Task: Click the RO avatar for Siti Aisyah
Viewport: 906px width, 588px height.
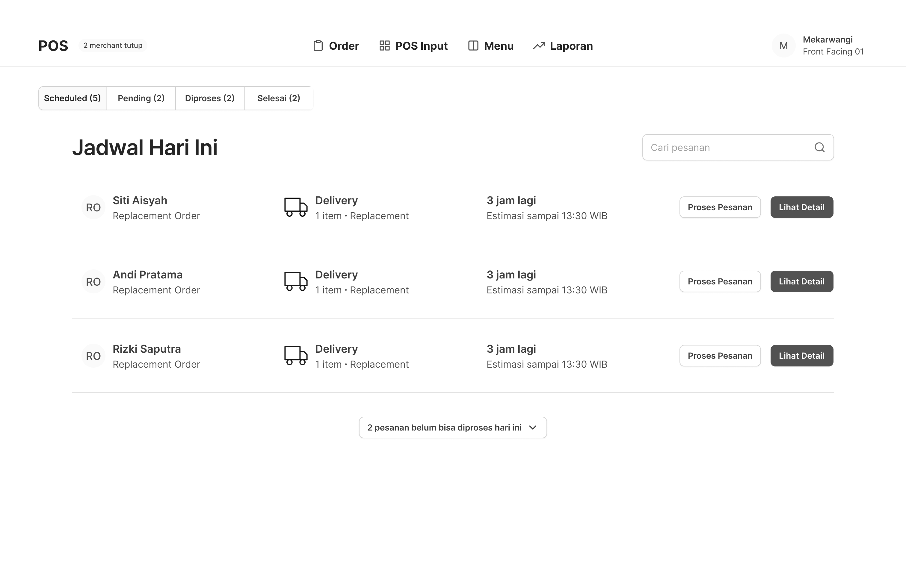Action: tap(93, 207)
